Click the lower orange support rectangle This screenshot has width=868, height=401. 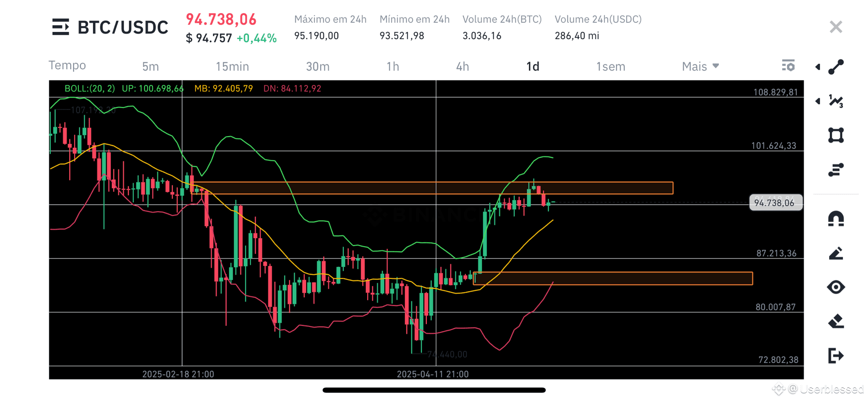[x=613, y=278]
